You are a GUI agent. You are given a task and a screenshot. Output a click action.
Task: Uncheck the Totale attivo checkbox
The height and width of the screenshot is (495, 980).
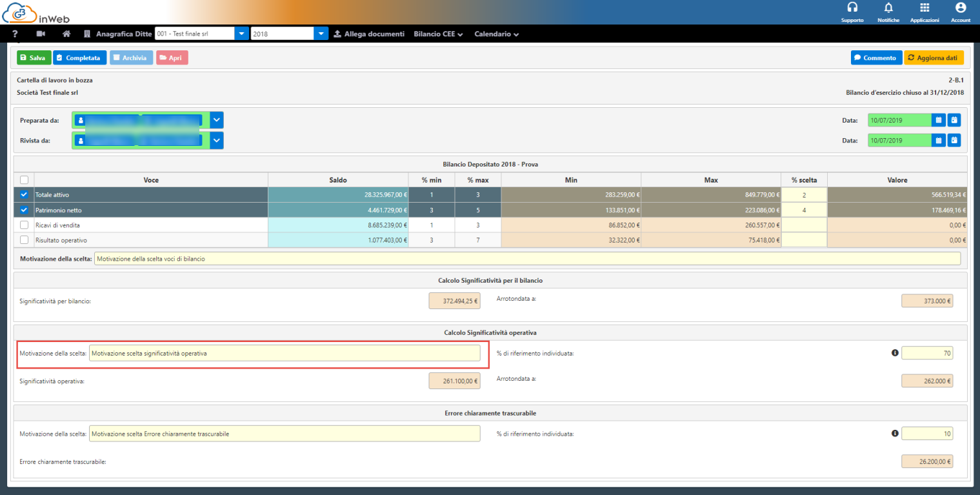tap(24, 194)
